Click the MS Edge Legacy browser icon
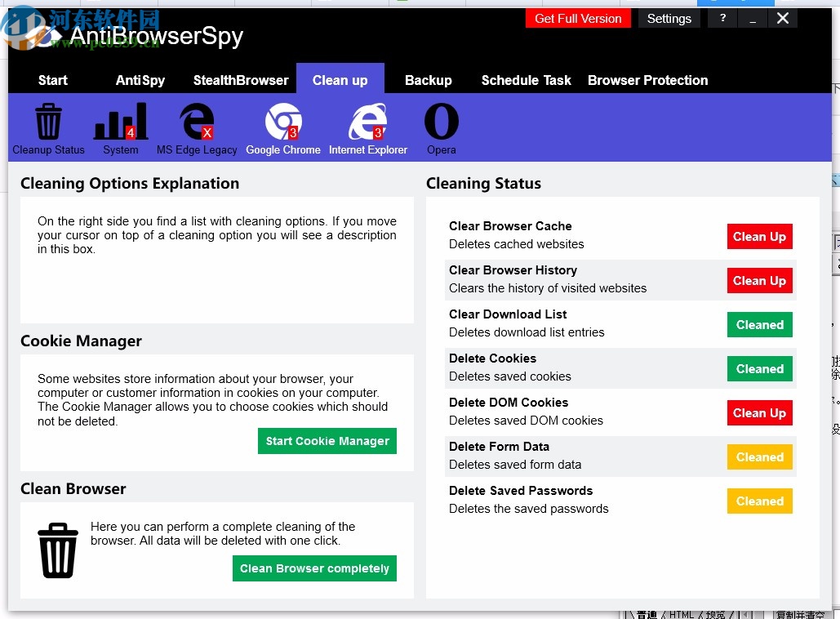The image size is (840, 619). [x=196, y=121]
